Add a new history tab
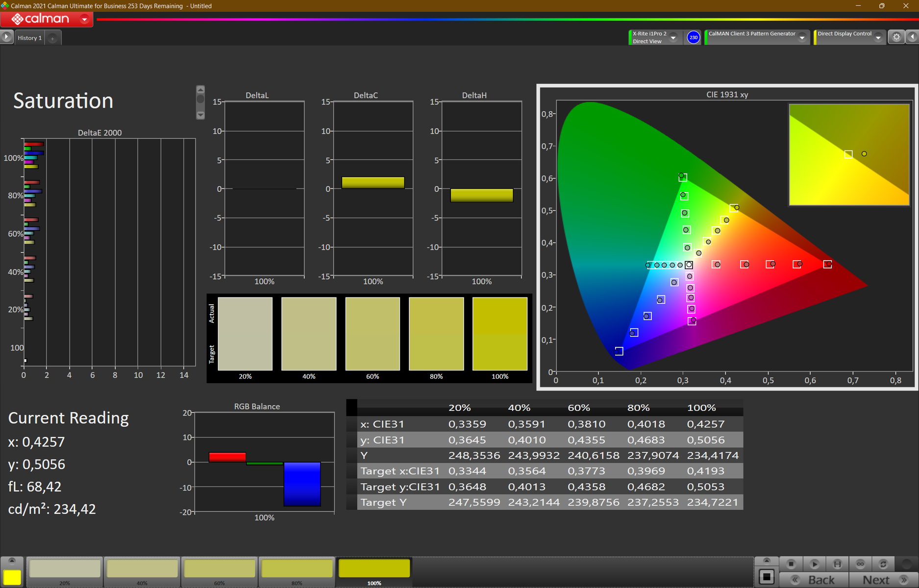 (x=52, y=38)
